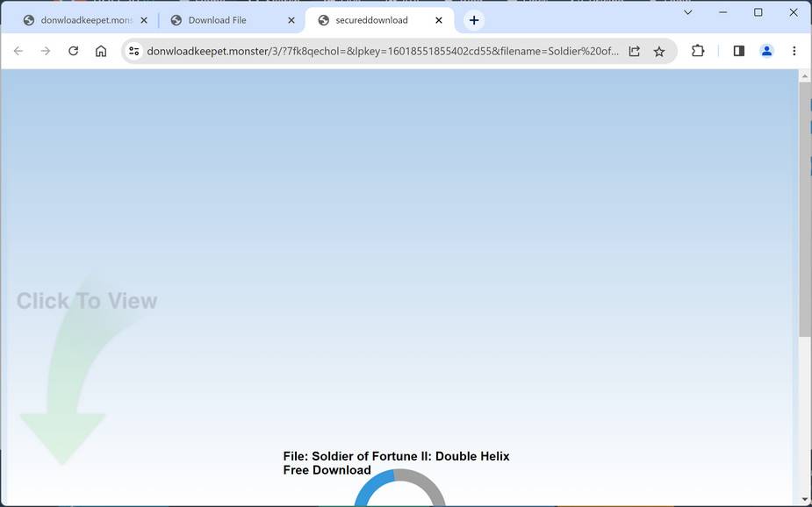Close the browser window

(794, 12)
